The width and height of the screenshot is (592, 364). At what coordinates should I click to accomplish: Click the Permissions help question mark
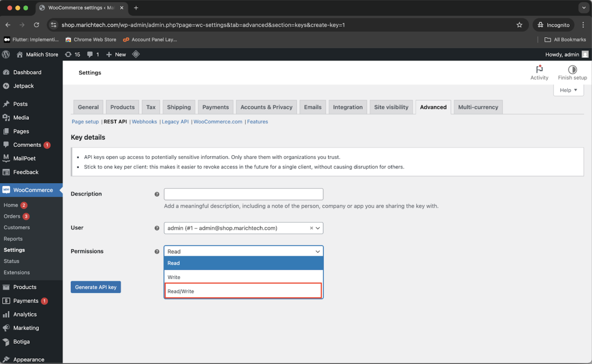(x=157, y=251)
